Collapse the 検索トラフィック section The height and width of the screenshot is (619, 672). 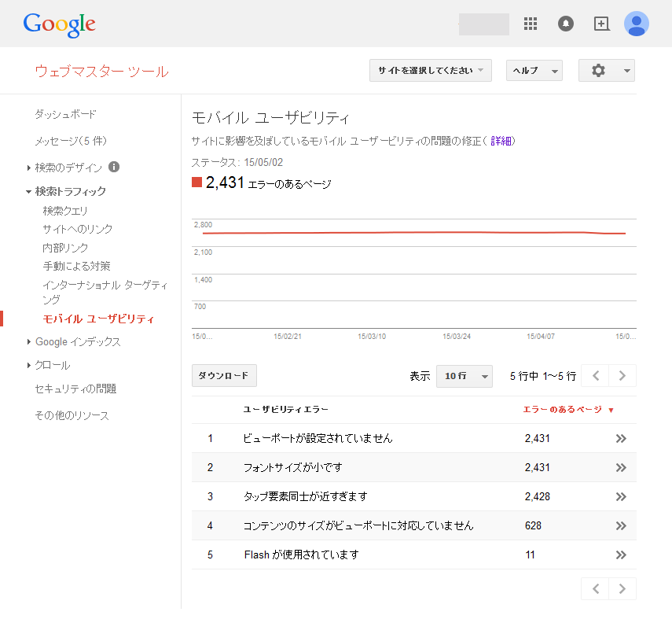click(x=28, y=192)
